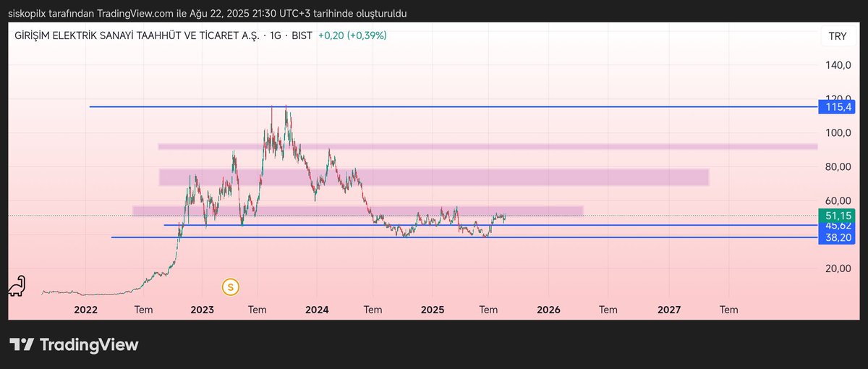Click the 2023 time axis label
The image size is (868, 369).
click(202, 310)
